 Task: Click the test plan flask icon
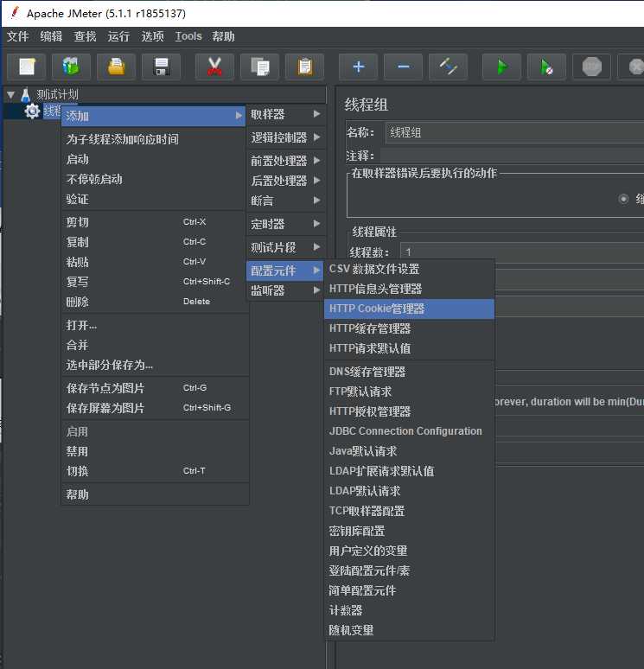pyautogui.click(x=26, y=94)
